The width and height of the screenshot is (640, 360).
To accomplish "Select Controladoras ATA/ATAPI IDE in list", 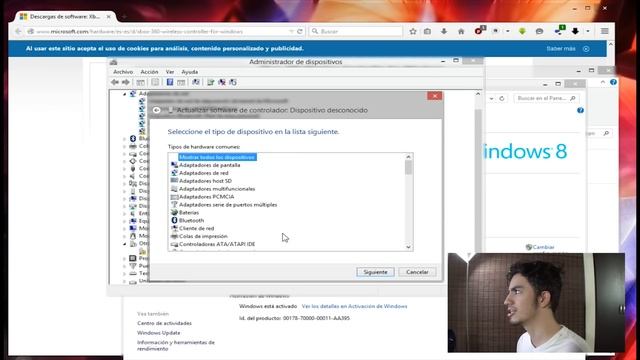I will point(217,244).
